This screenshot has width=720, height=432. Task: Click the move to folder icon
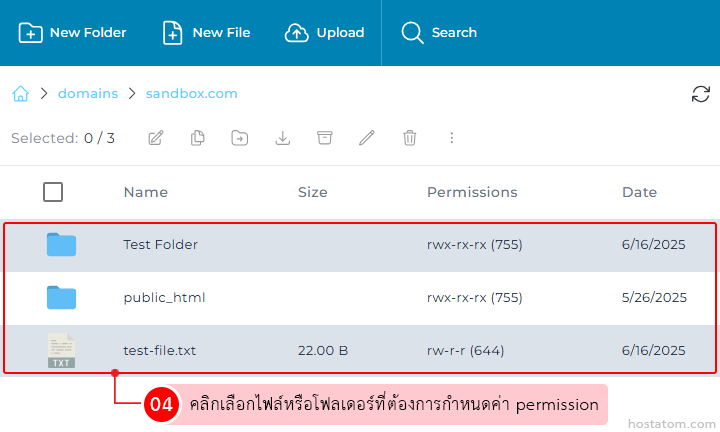(x=240, y=138)
